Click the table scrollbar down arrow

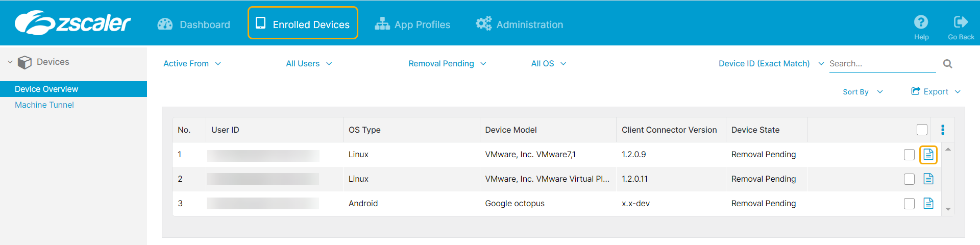(x=948, y=209)
